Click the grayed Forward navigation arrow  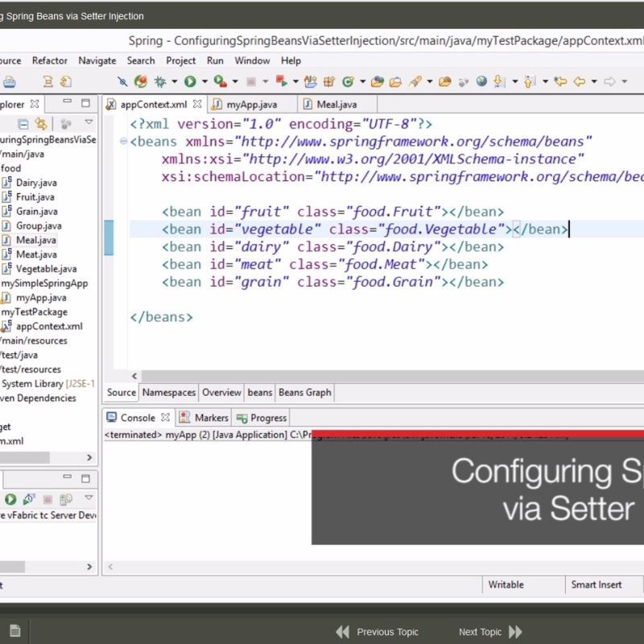[x=609, y=81]
